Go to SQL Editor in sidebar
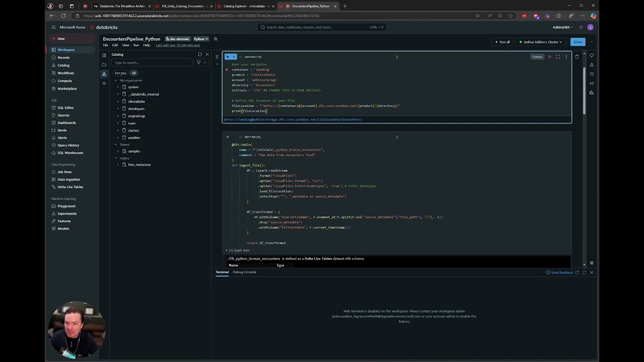The image size is (644, 362). (65, 108)
